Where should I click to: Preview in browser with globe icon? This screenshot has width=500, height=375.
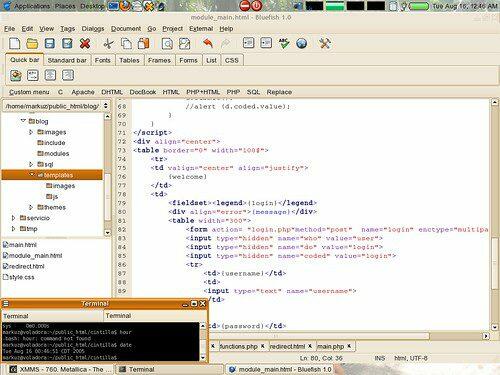pyautogui.click(x=301, y=43)
